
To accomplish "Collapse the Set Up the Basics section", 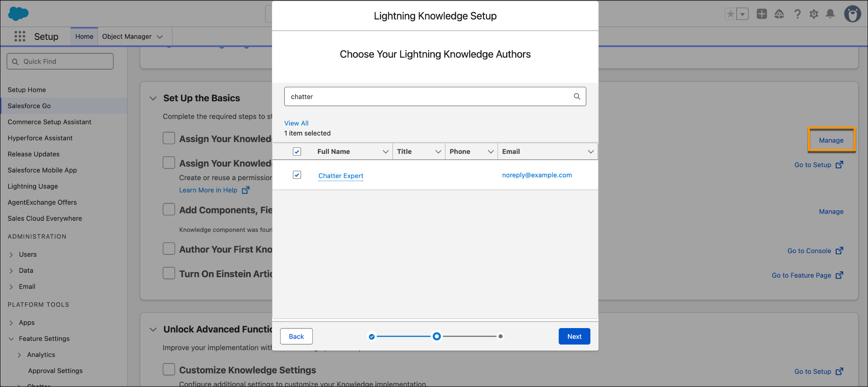I will click(153, 98).
